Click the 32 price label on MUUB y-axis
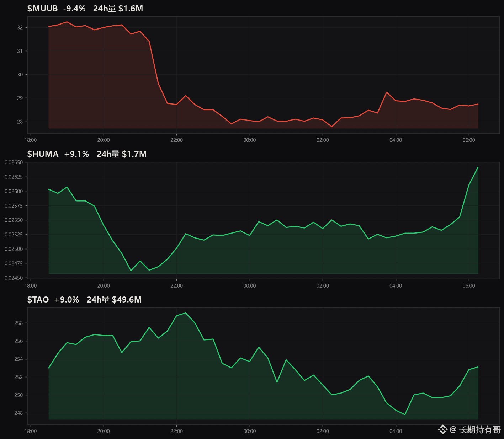 click(20, 27)
